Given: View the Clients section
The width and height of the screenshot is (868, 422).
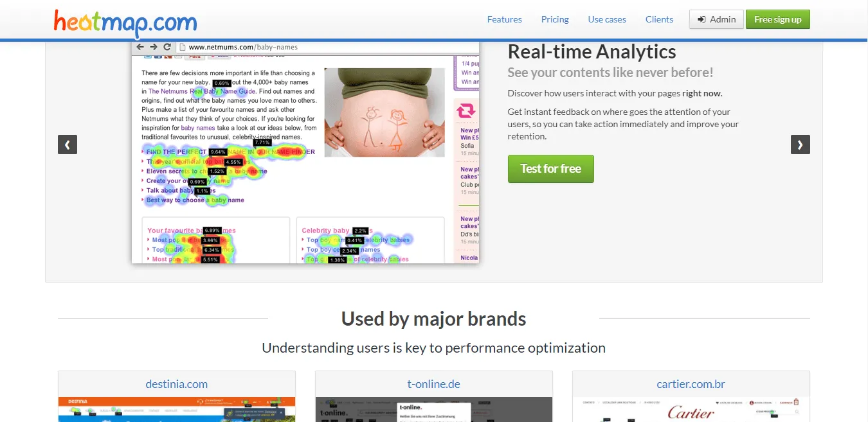Looking at the screenshot, I should (x=660, y=19).
